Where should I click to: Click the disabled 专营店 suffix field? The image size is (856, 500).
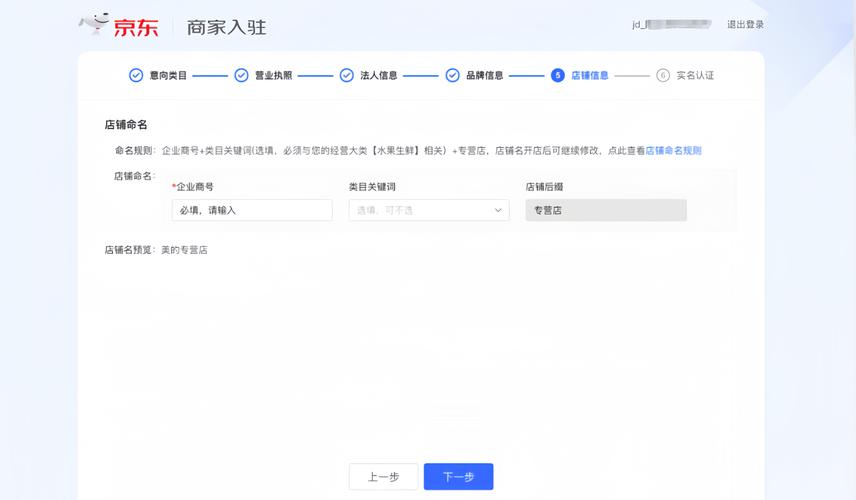point(606,210)
